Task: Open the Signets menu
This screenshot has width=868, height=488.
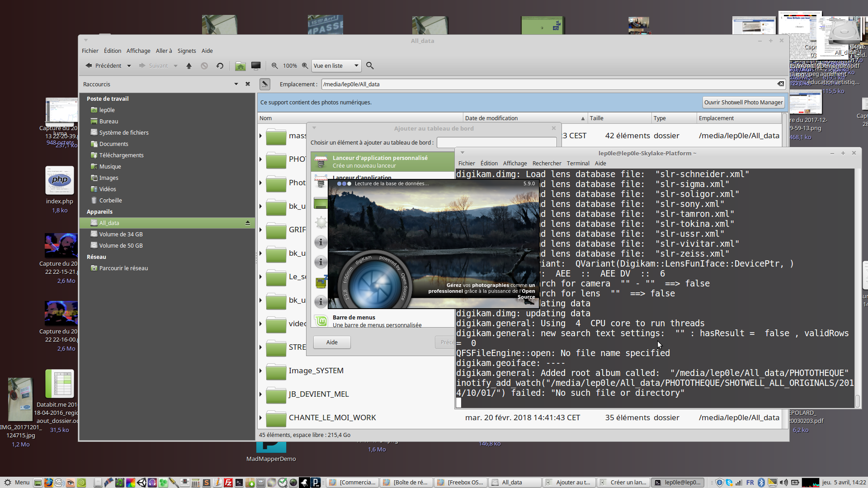Action: point(186,51)
